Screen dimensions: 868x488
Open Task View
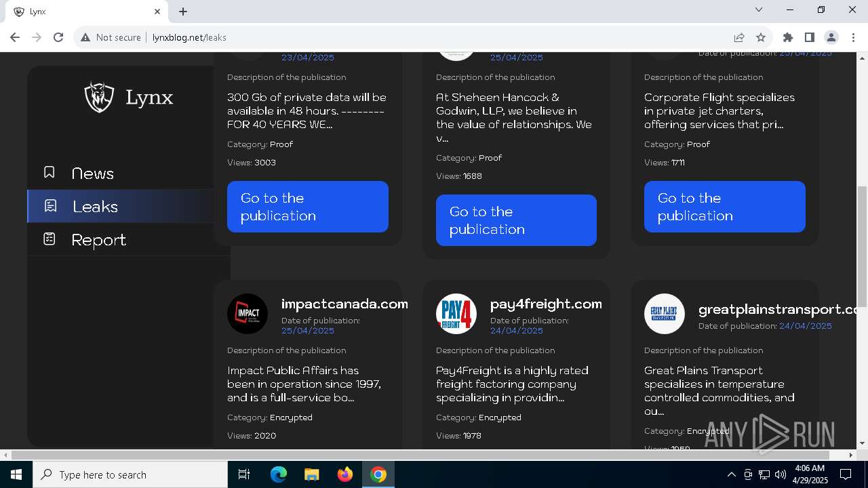pyautogui.click(x=244, y=474)
